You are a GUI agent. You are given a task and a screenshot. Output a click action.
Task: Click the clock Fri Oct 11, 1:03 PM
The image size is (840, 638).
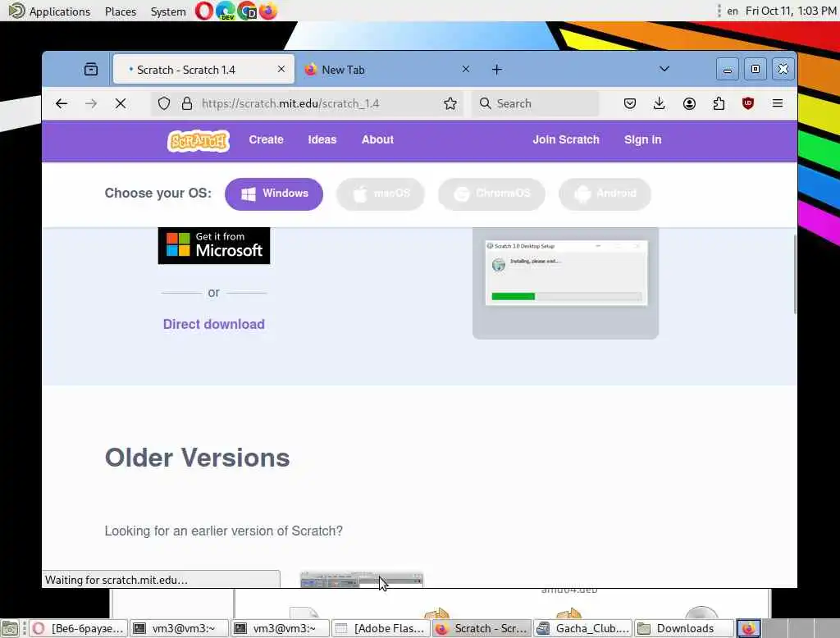[x=791, y=11]
